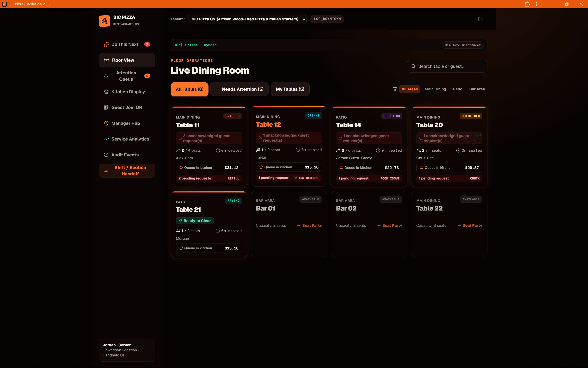Open Manager Hub from sidebar
This screenshot has height=368, width=588.
(127, 123)
